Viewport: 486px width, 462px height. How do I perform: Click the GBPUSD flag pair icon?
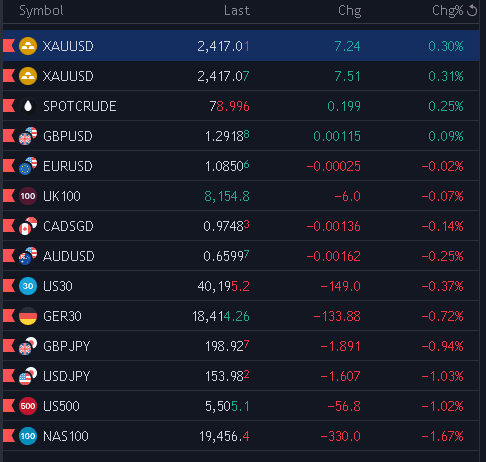28,136
